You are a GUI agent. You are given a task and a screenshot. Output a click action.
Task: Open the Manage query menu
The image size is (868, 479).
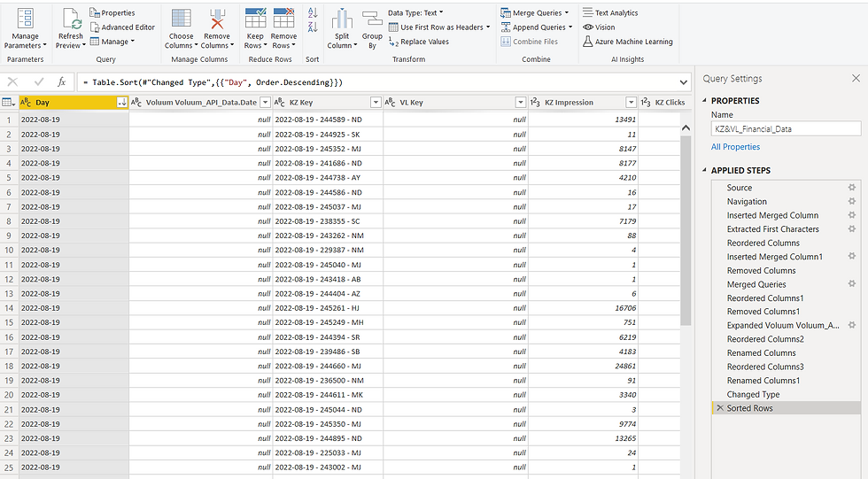[112, 42]
